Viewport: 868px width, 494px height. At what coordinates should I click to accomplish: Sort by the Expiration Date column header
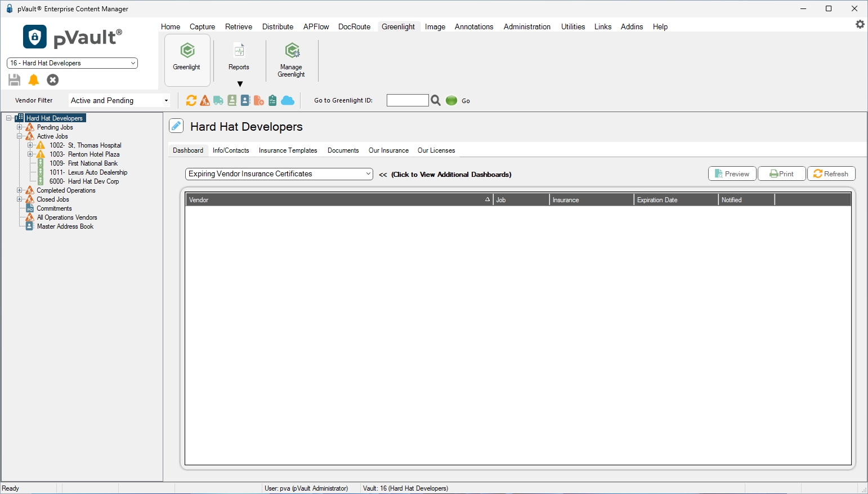tap(676, 200)
